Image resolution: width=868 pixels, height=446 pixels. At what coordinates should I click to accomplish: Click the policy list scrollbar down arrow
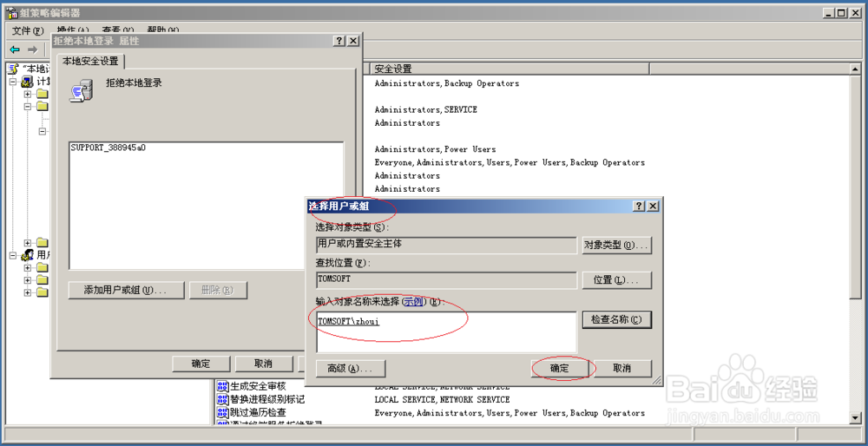(x=856, y=417)
